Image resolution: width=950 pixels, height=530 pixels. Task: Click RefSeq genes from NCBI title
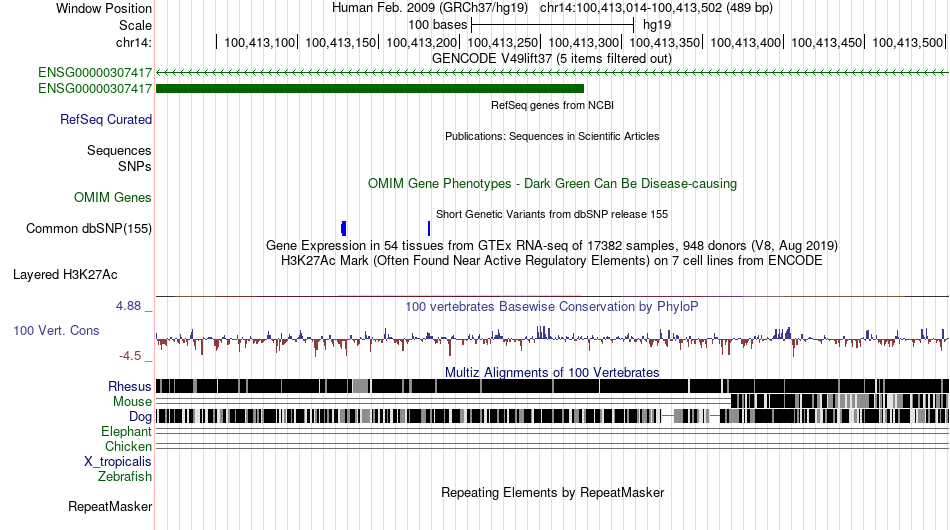tap(552, 105)
